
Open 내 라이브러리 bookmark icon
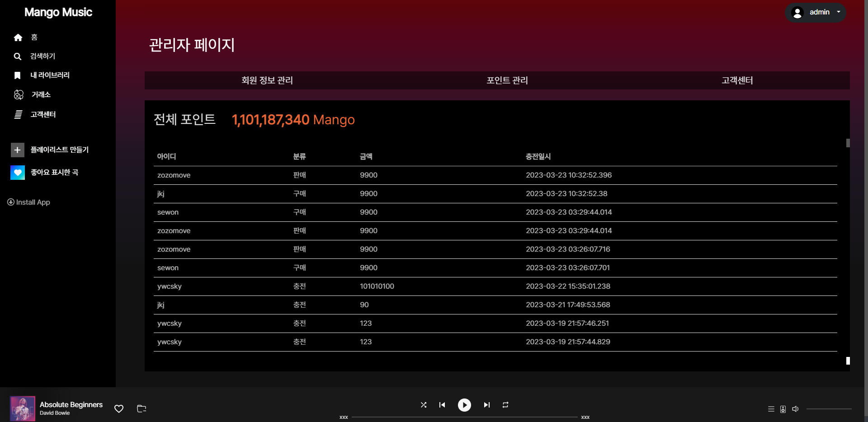tap(17, 75)
